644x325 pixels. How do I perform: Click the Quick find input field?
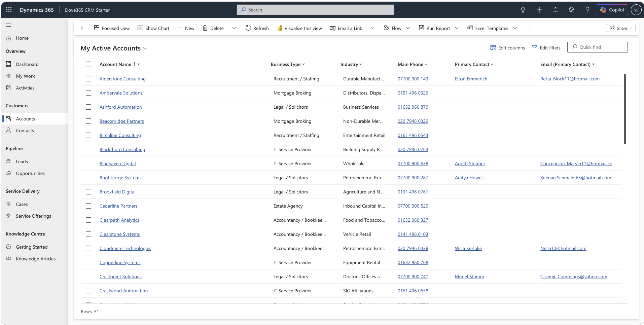click(598, 47)
